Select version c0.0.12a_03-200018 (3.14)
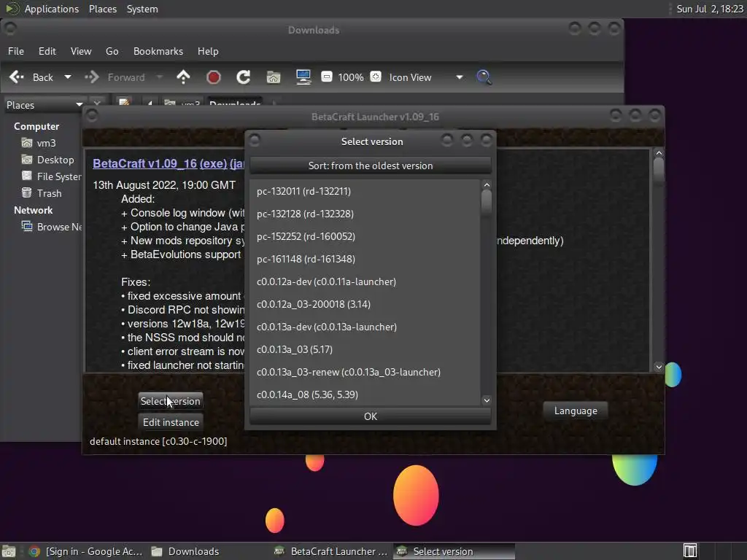Image resolution: width=747 pixels, height=560 pixels. click(x=365, y=304)
